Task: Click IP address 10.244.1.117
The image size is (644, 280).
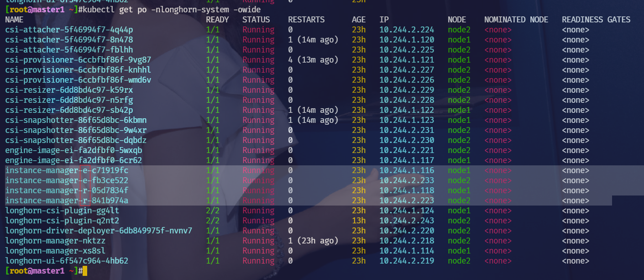Action: (x=407, y=160)
